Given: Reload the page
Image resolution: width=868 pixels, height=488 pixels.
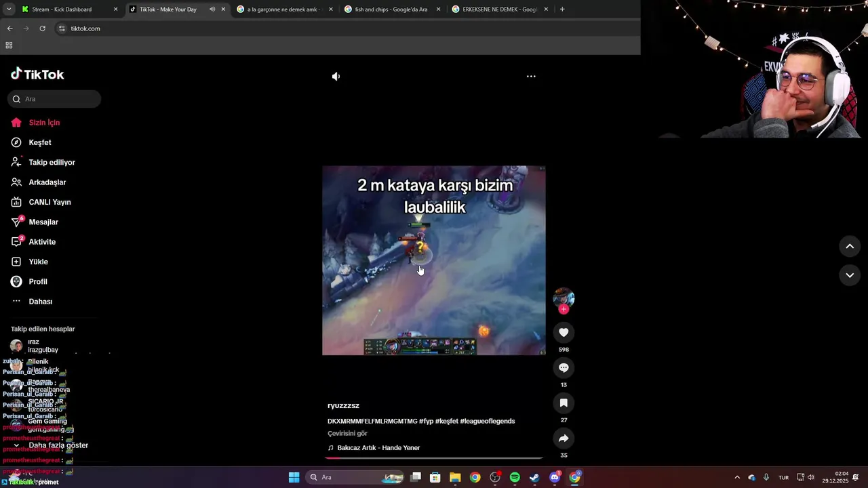Looking at the screenshot, I should (x=42, y=28).
